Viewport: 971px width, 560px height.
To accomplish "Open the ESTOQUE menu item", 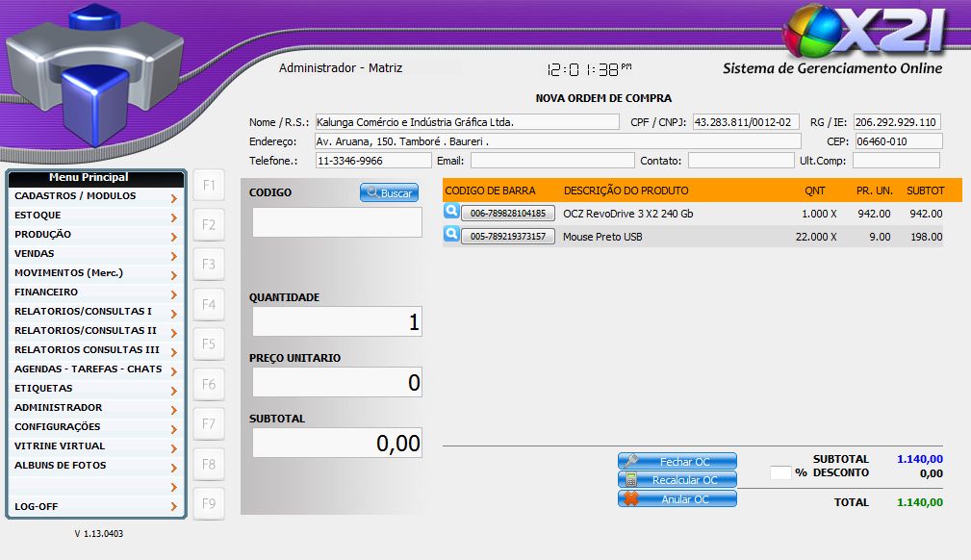I will click(38, 216).
